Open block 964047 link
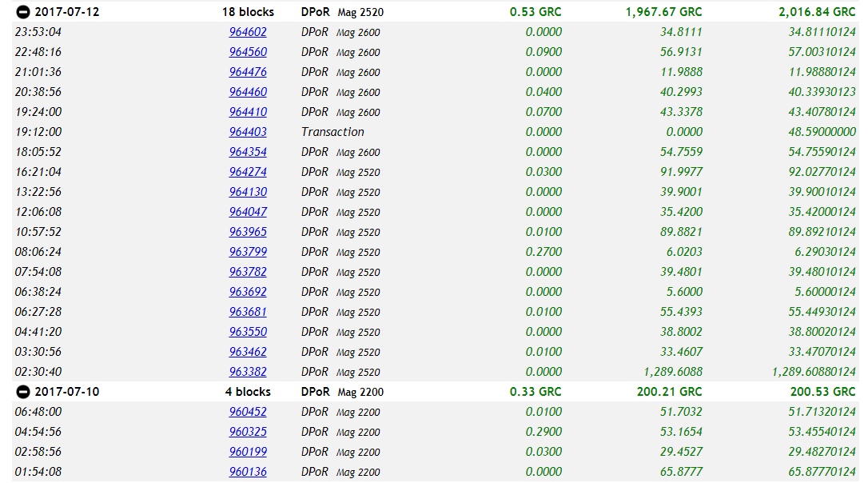 point(248,212)
